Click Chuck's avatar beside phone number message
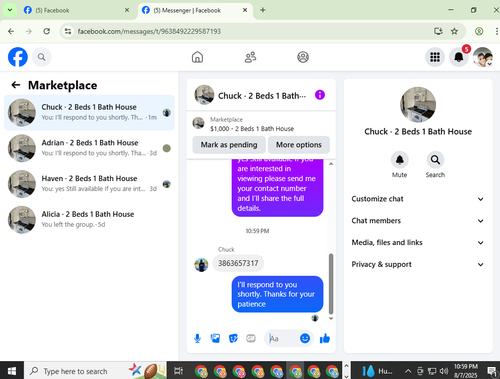 [201, 265]
